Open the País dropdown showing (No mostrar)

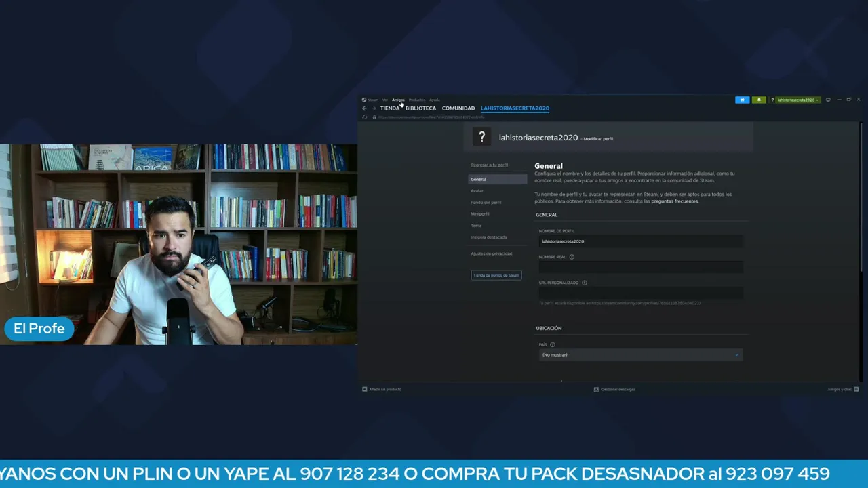coord(641,354)
